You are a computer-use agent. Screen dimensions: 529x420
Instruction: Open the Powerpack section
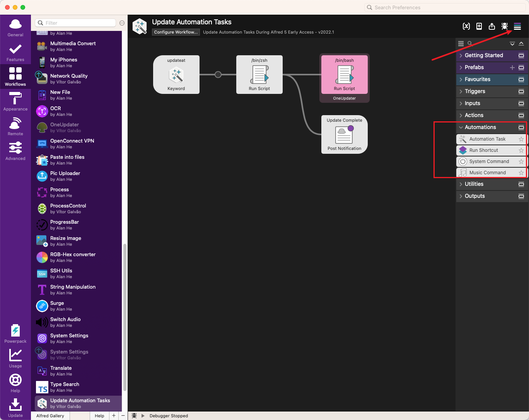click(x=15, y=334)
